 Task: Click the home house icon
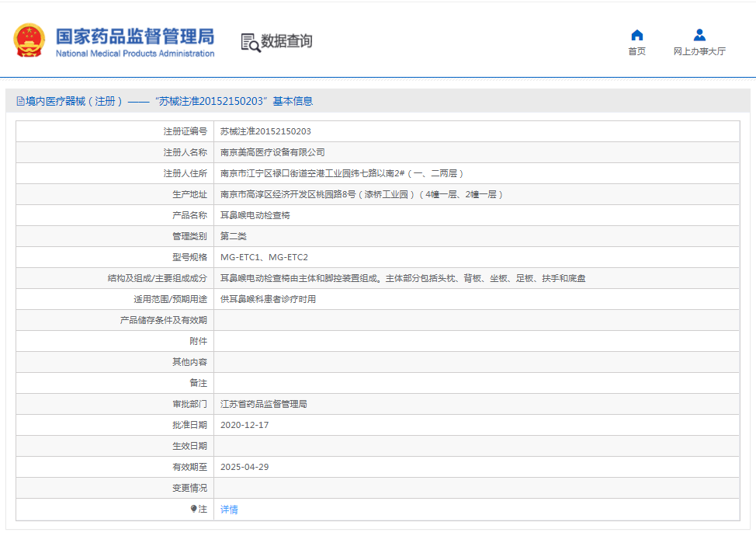(636, 35)
